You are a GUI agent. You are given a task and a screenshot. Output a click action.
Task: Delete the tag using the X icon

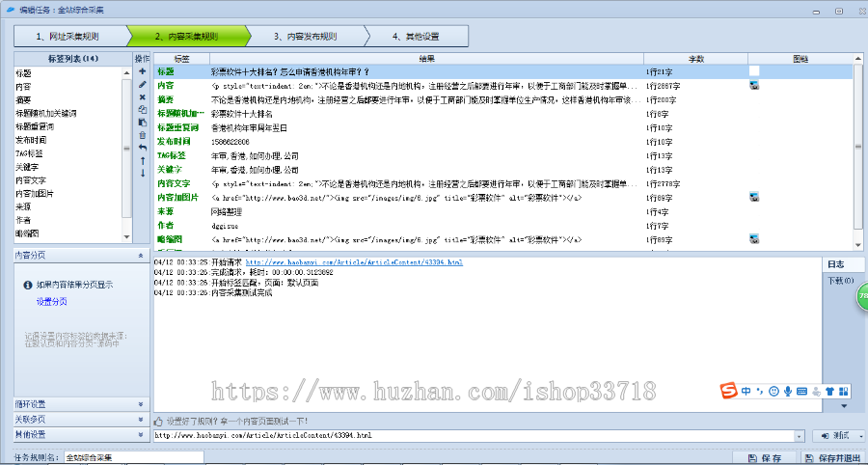[143, 96]
